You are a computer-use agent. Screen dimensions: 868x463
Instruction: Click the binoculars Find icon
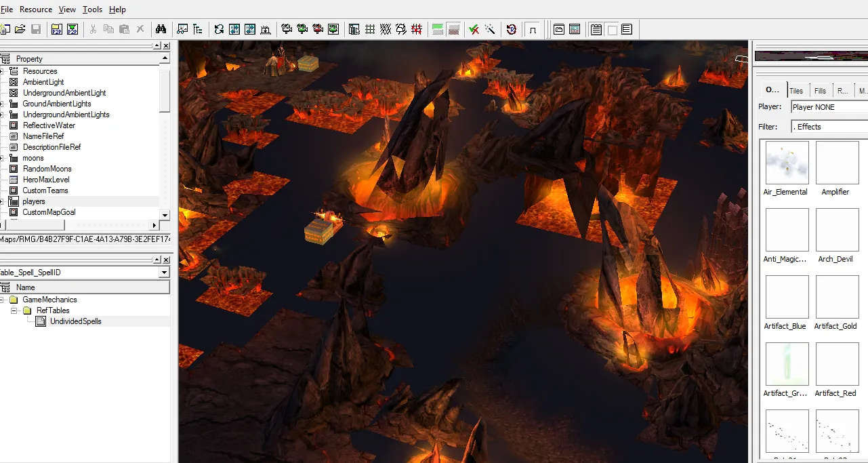161,29
